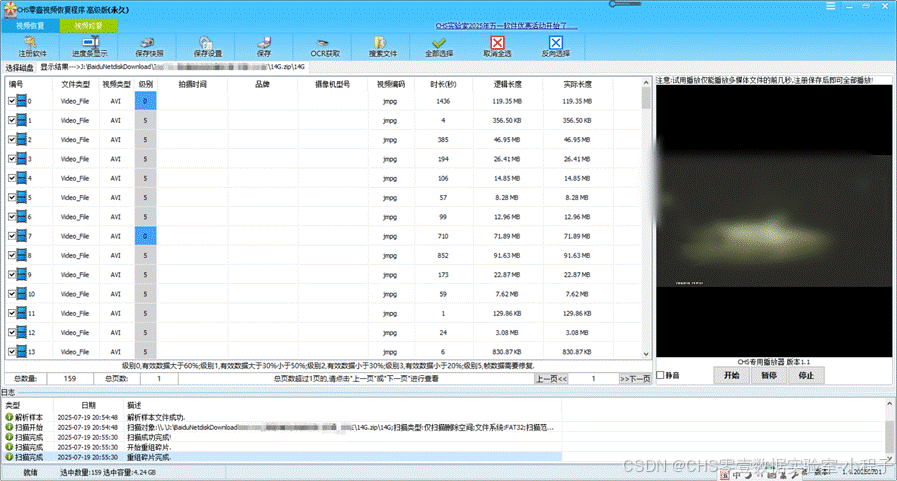Viewport: 897px width, 481px height.
Task: Click film icon of video row 1
Action: 22,120
